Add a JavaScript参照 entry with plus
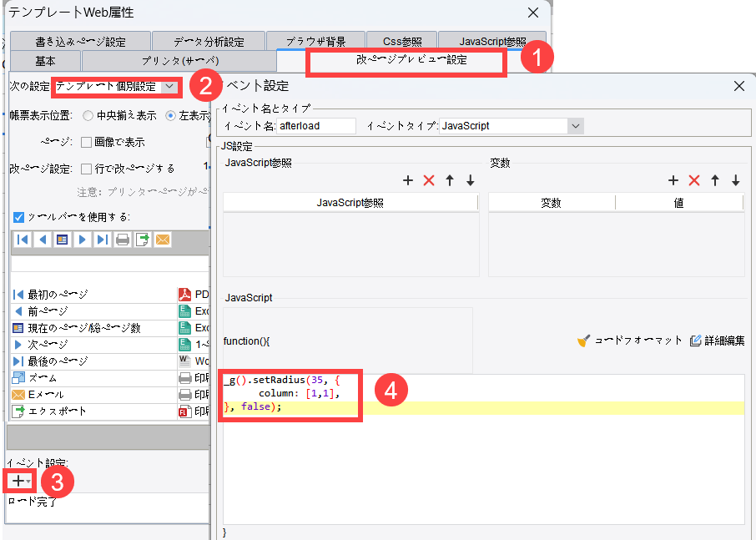Image resolution: width=756 pixels, height=540 pixels. pos(408,180)
